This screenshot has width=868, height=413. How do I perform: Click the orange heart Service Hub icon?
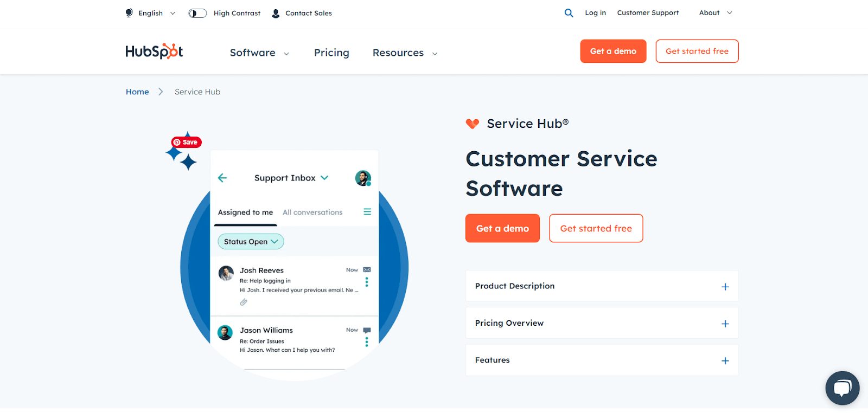(x=473, y=124)
